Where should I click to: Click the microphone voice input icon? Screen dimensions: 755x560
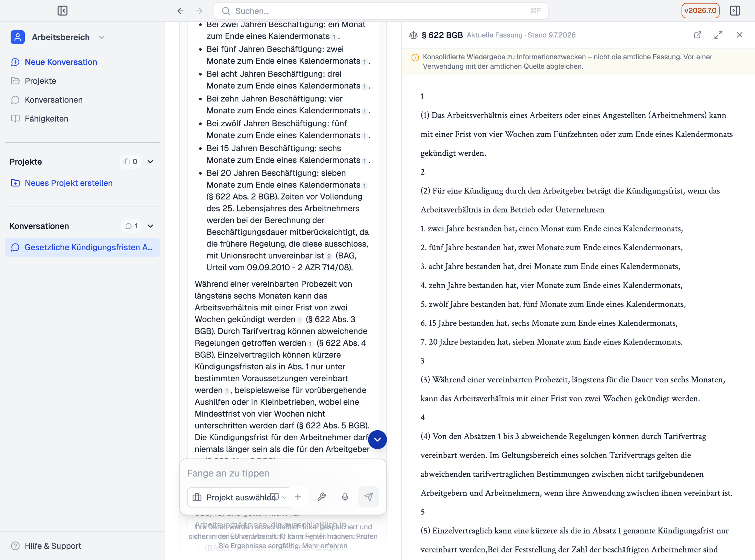click(x=345, y=497)
